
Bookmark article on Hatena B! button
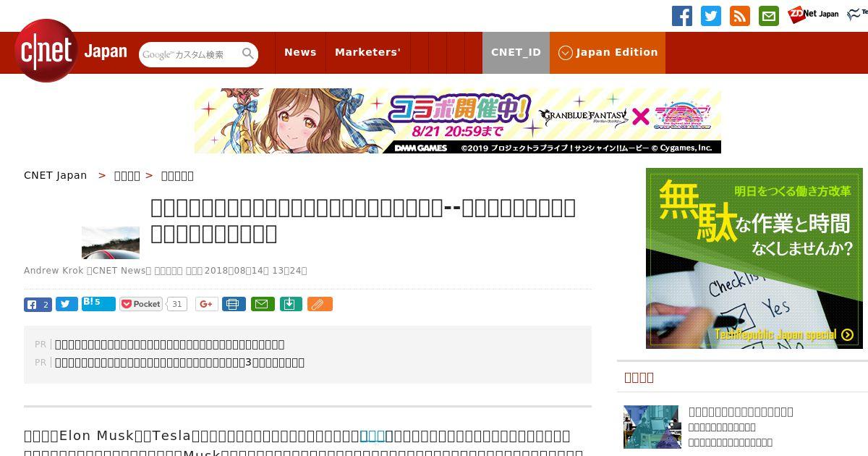tap(98, 303)
